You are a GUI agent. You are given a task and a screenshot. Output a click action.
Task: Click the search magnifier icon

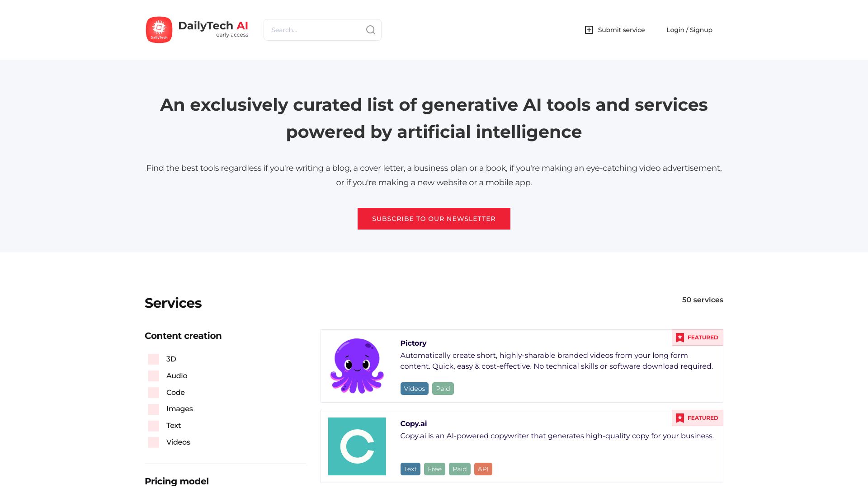370,29
